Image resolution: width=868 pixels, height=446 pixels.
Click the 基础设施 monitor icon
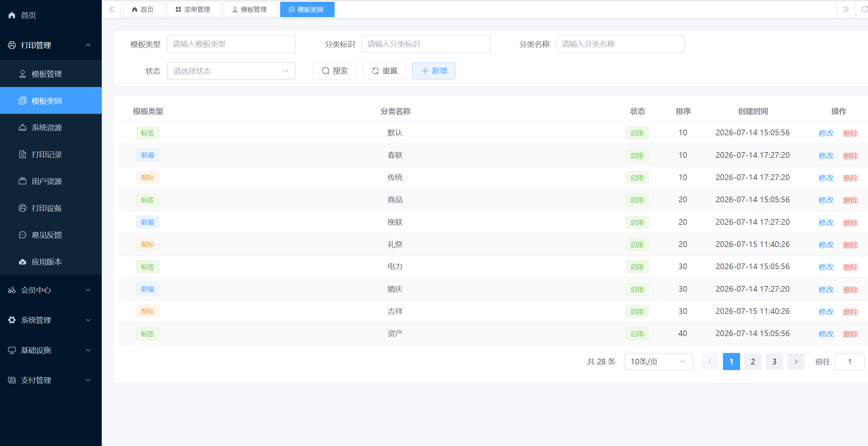pos(12,350)
